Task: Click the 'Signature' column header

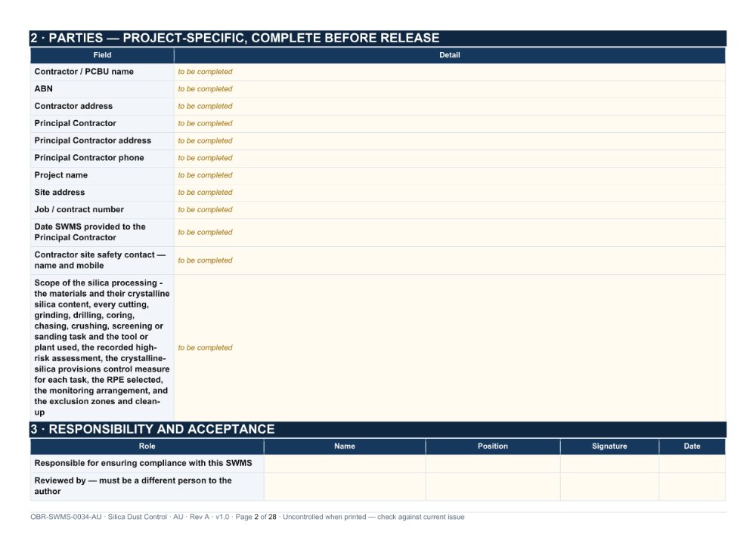Action: point(609,446)
